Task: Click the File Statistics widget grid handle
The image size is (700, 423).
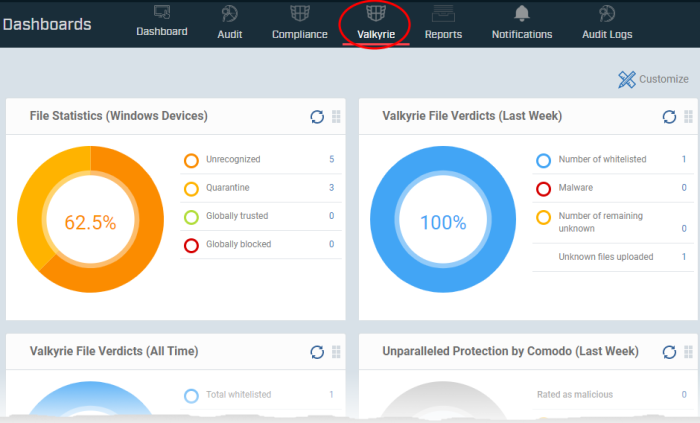Action: (336, 116)
